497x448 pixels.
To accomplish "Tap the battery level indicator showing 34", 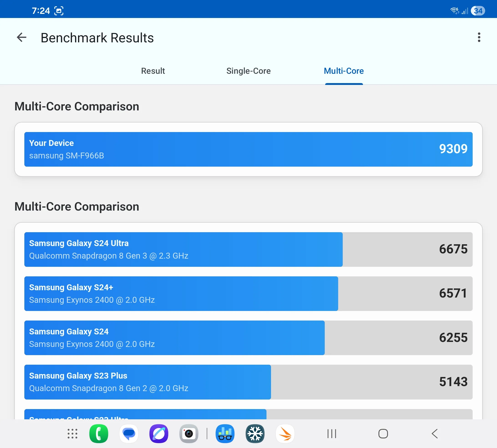I will 478,10.
